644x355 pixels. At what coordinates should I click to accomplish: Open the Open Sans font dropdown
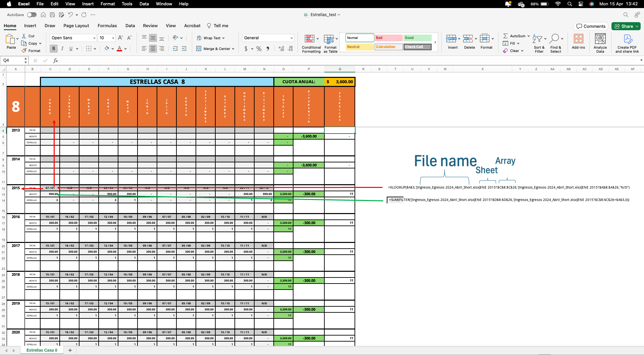click(x=94, y=38)
